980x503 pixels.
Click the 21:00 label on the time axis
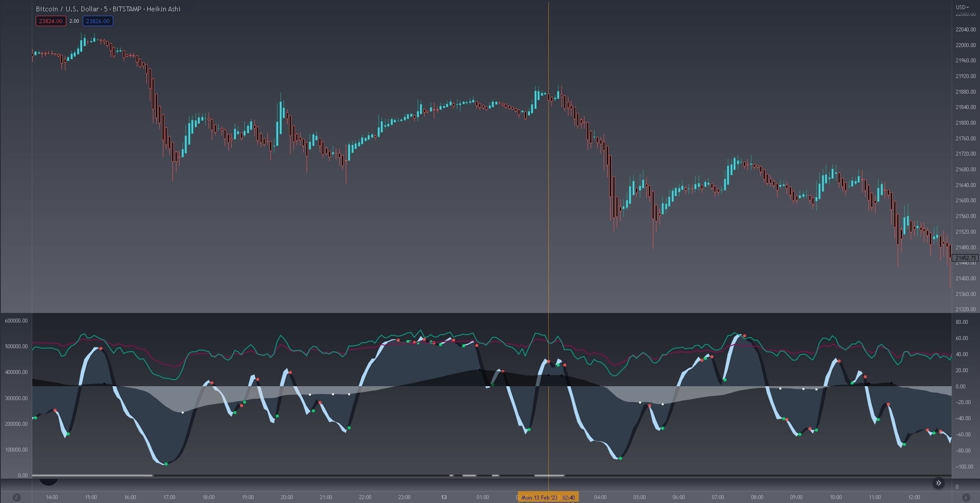pos(326,497)
